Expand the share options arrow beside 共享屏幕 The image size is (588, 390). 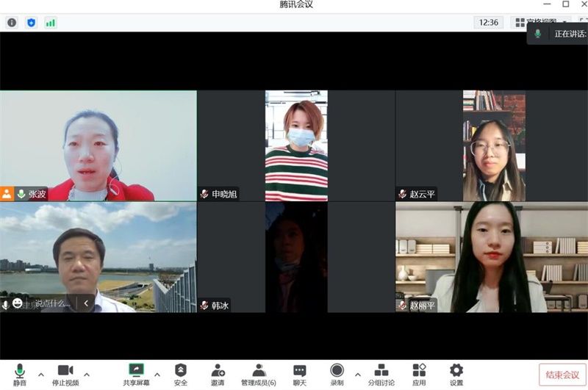pyautogui.click(x=157, y=374)
